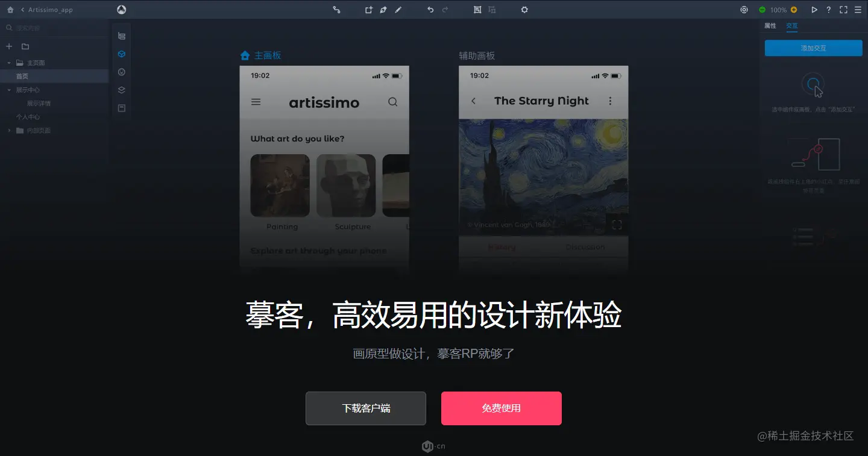The height and width of the screenshot is (456, 868).
Task: Switch to the 属性 tab
Action: (770, 26)
